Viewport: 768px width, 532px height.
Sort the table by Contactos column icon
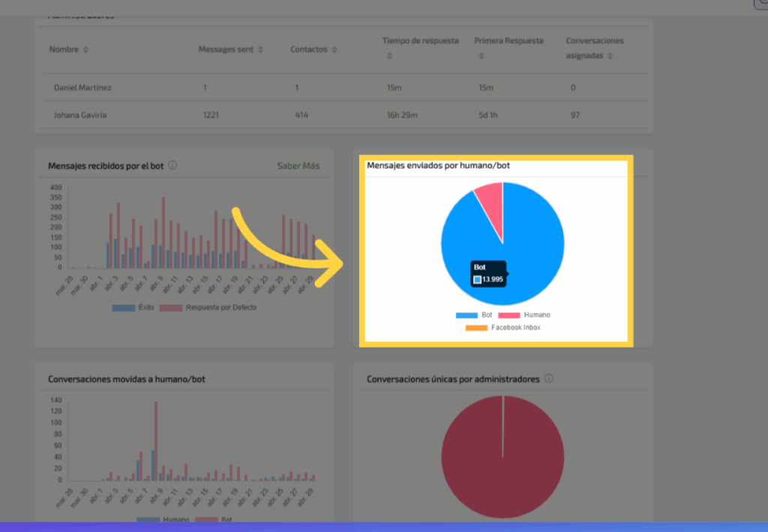coord(334,49)
